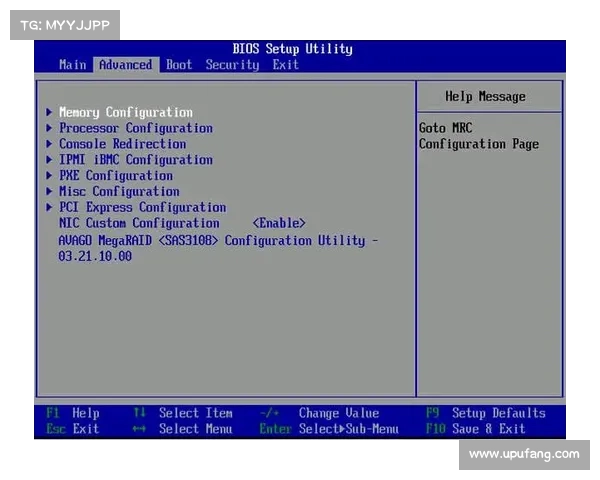Screen dimensions: 600x480
Task: Open Memory Configuration submenu
Action: [x=125, y=112]
